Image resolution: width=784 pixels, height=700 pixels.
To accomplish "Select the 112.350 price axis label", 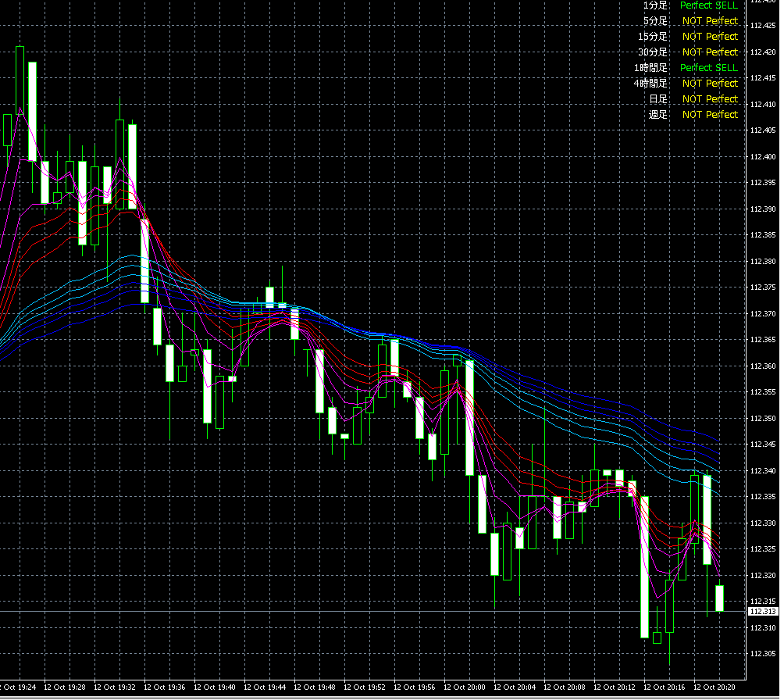I will [x=762, y=418].
